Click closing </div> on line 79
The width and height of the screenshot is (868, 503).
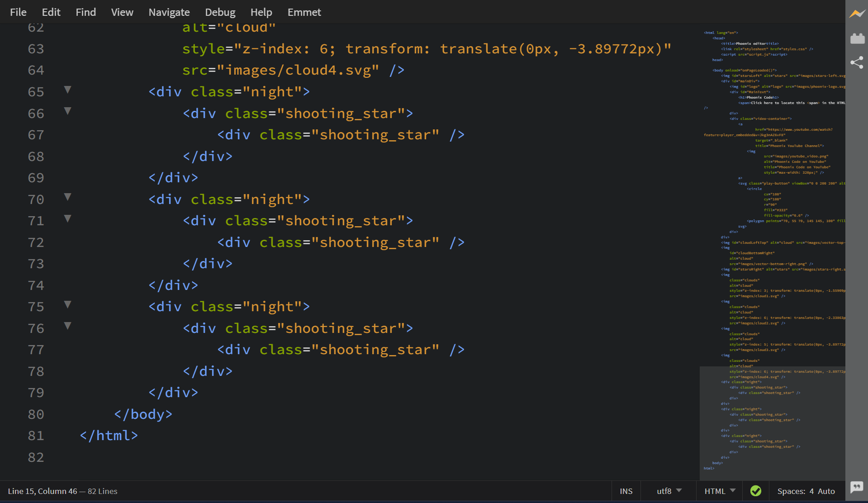(x=173, y=393)
